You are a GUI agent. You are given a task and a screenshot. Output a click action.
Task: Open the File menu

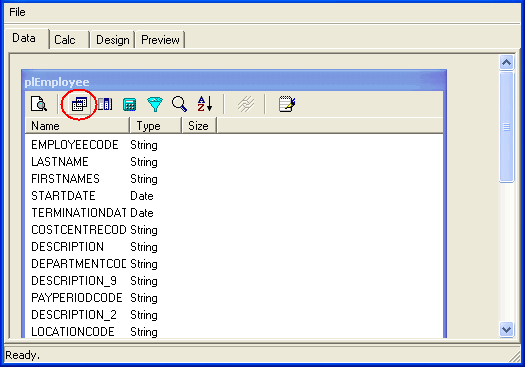tap(17, 12)
